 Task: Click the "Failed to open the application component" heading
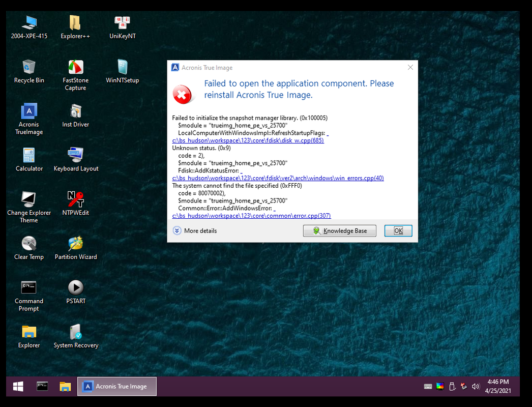click(299, 89)
